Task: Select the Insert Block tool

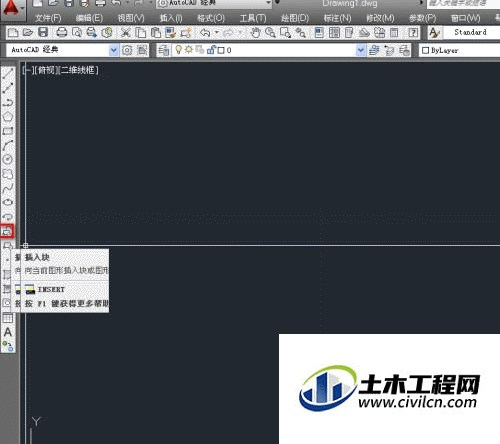Action: pos(7,231)
